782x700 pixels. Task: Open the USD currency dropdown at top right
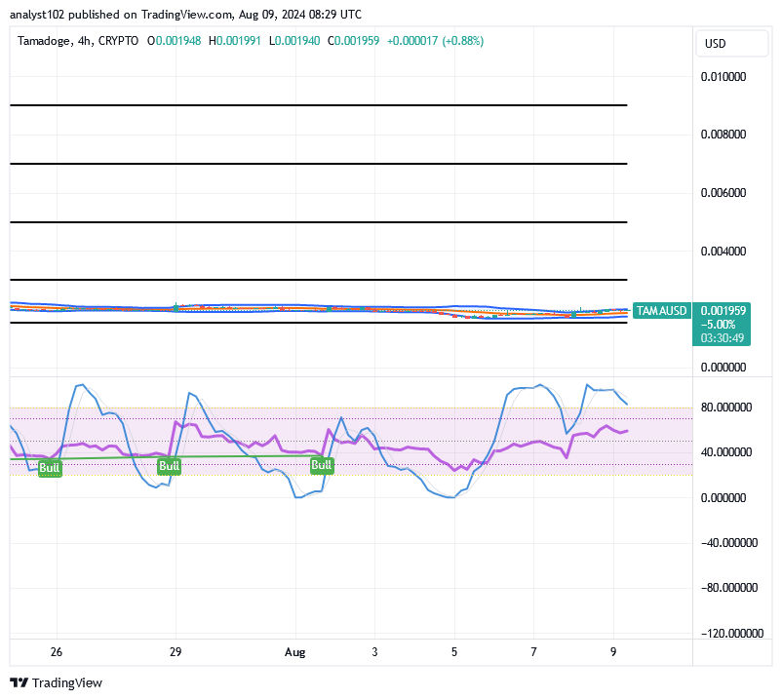point(731,43)
